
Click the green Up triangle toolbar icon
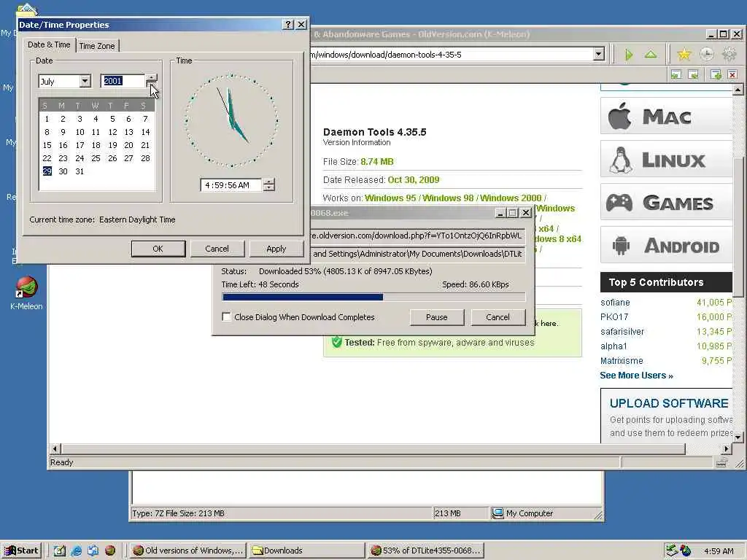[x=651, y=54]
